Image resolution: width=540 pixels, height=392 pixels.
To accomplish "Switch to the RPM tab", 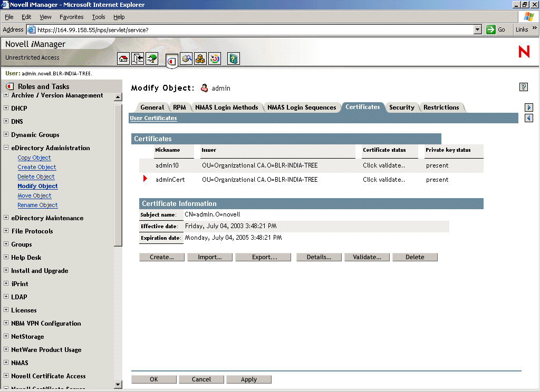I will [179, 107].
